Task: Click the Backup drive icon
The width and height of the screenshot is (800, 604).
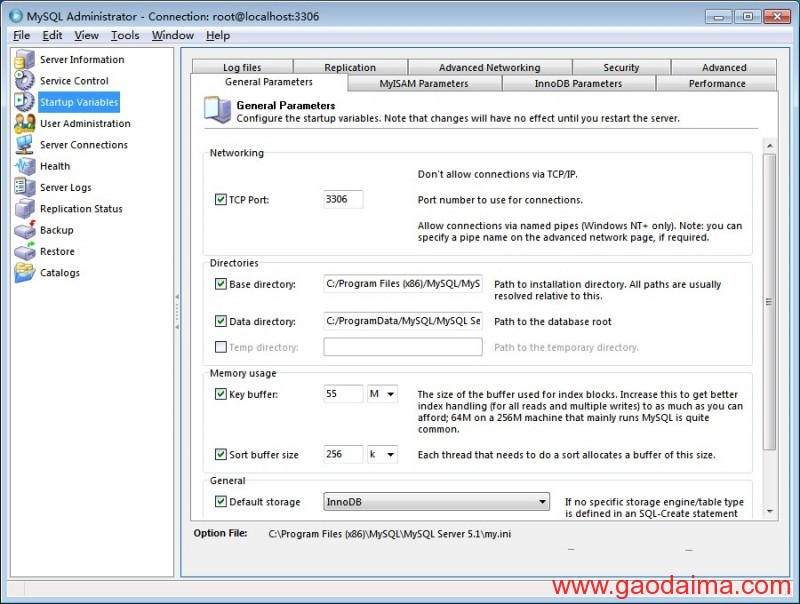Action: 24,230
